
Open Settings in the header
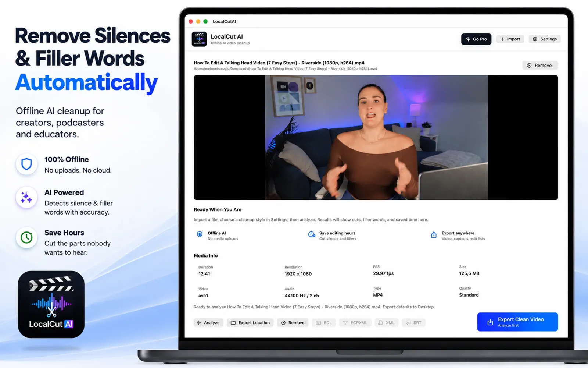(545, 39)
